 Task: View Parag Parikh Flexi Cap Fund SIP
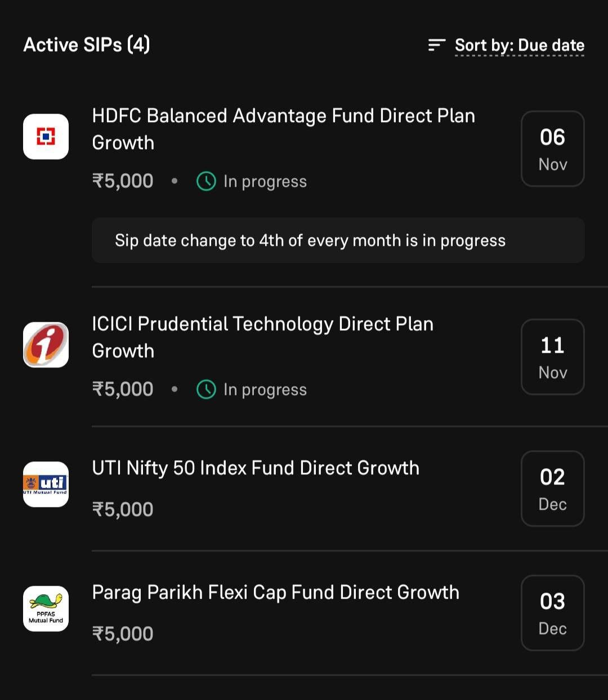(276, 593)
